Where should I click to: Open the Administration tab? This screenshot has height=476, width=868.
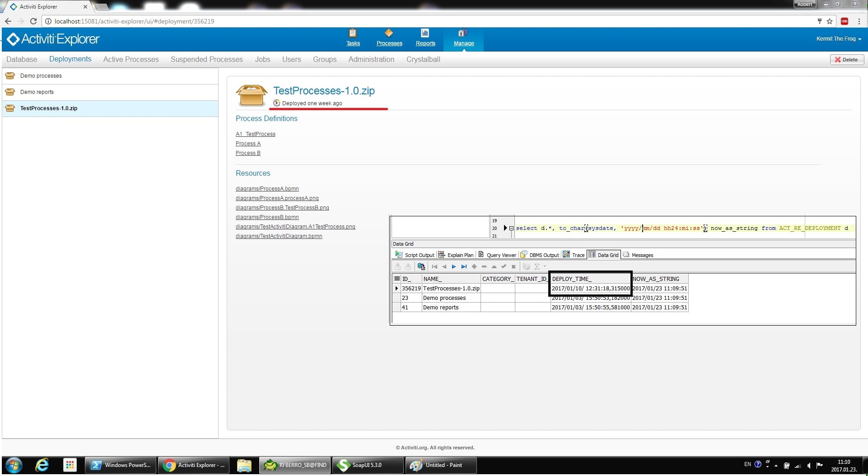(x=371, y=59)
